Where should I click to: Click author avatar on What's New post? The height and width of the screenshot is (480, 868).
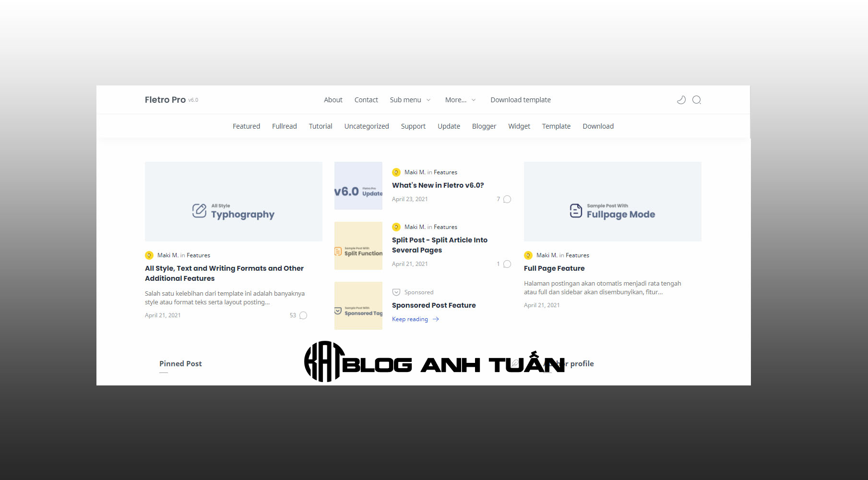point(396,172)
